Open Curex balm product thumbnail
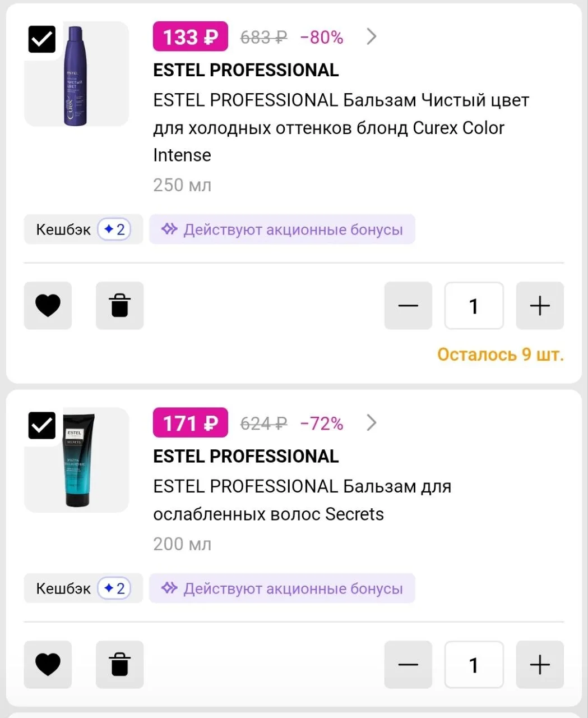 [x=76, y=75]
